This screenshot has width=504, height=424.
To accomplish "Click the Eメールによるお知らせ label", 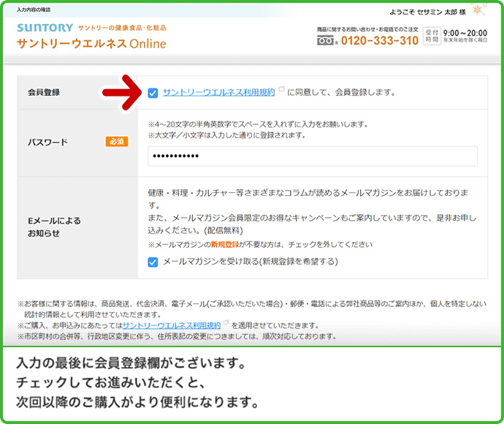I will pos(54,227).
